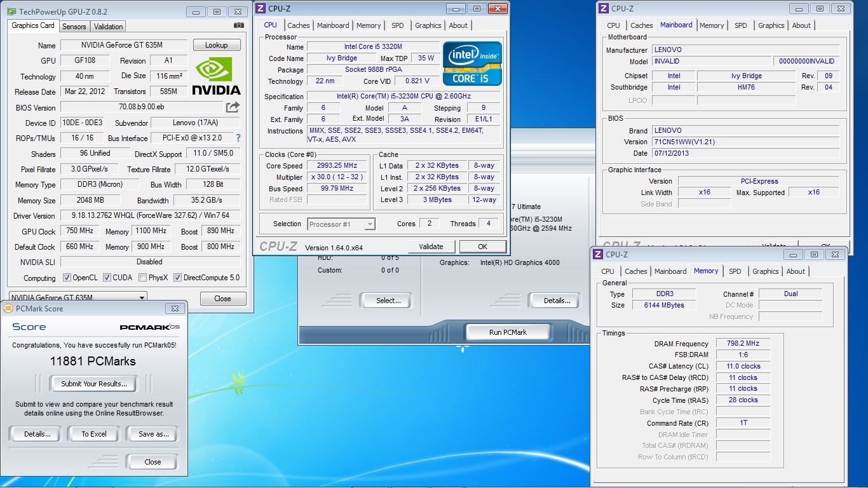Click the BIOS version 71CN51WW(V1.21) field
The height and width of the screenshot is (488, 868).
(746, 142)
